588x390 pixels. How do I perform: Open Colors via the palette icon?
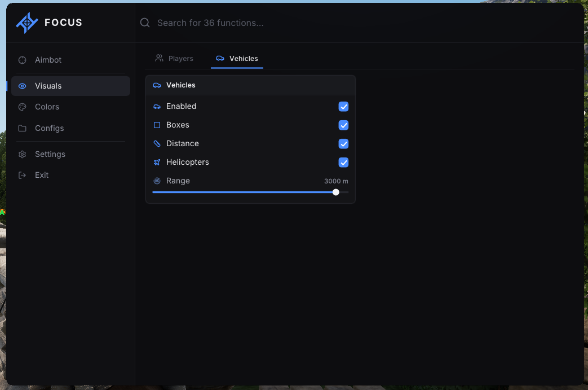click(22, 107)
